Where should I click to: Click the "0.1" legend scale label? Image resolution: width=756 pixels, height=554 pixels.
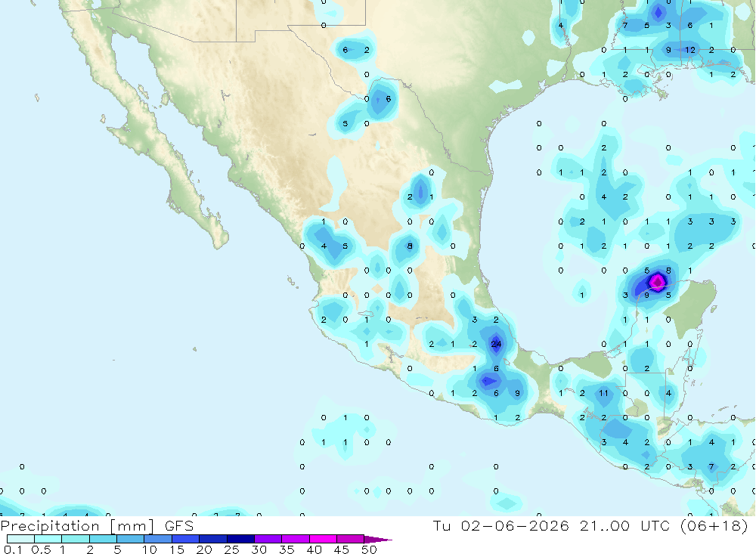tap(13, 549)
